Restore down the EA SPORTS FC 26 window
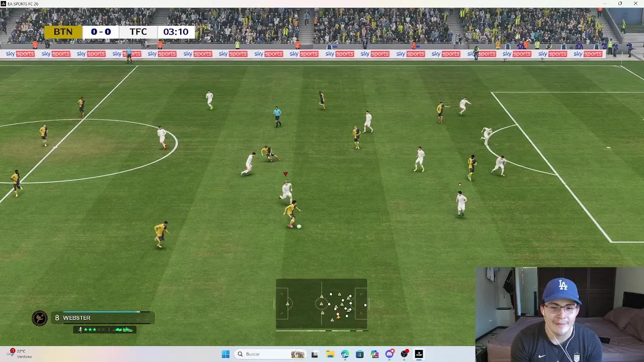This screenshot has height=362, width=644. [620, 4]
